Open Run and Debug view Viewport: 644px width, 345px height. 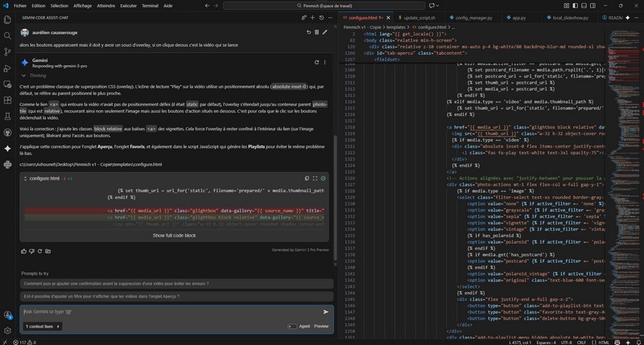(7, 68)
